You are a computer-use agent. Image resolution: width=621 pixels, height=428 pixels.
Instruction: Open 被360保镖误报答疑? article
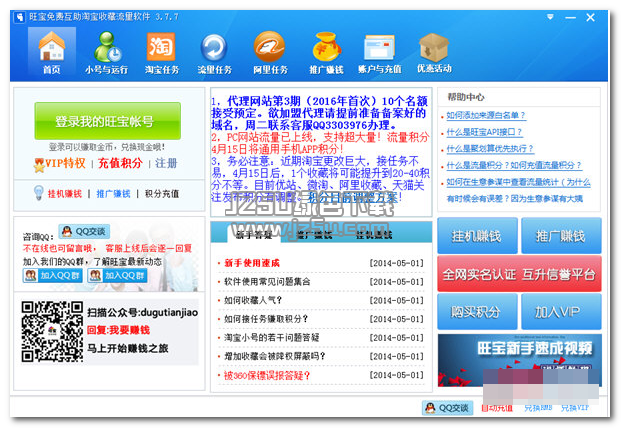point(267,375)
